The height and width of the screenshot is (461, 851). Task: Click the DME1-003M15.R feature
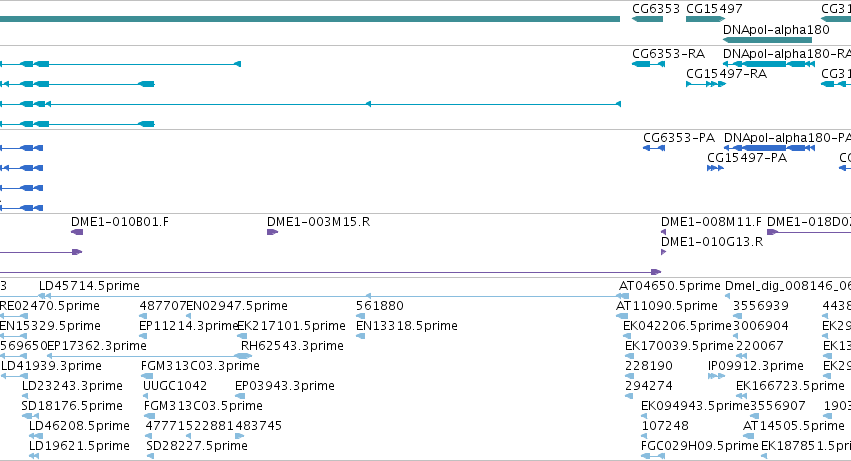[x=272, y=232]
